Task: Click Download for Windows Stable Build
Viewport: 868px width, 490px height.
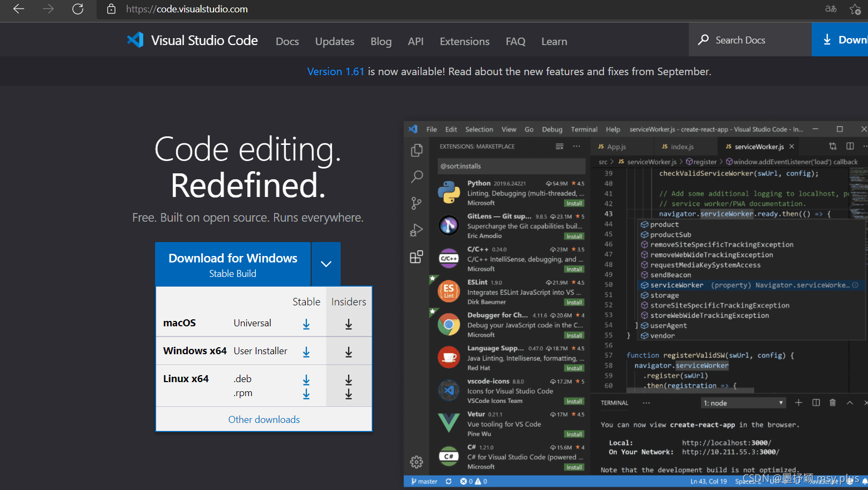Action: [x=233, y=264]
